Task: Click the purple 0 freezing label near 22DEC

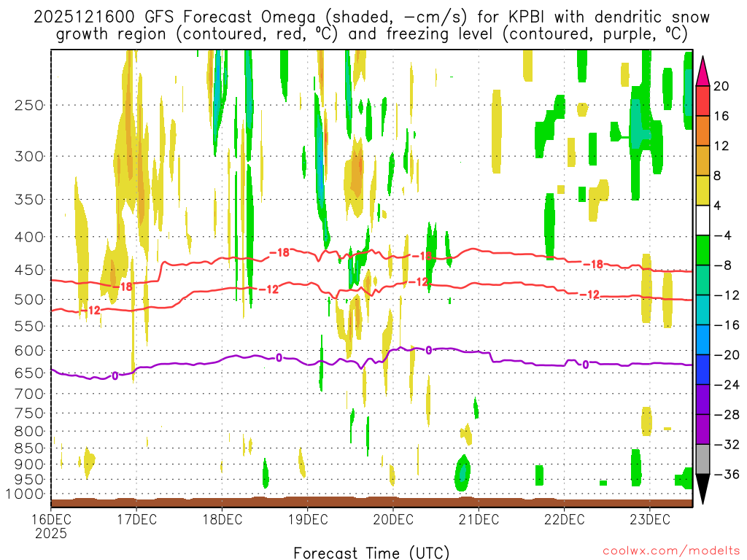Action: pyautogui.click(x=586, y=365)
